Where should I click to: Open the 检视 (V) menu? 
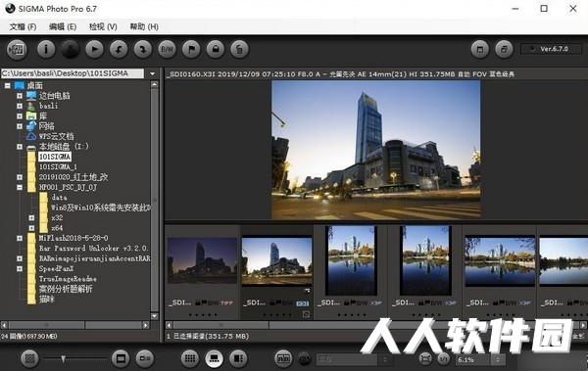[103, 26]
